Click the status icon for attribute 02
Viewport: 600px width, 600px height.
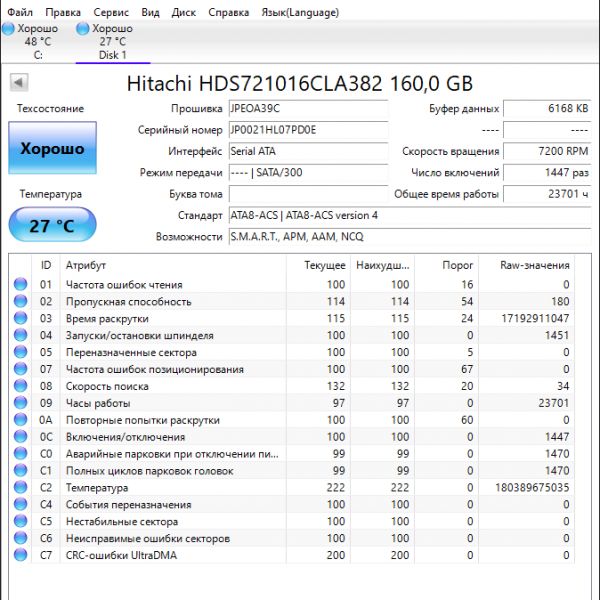21,301
